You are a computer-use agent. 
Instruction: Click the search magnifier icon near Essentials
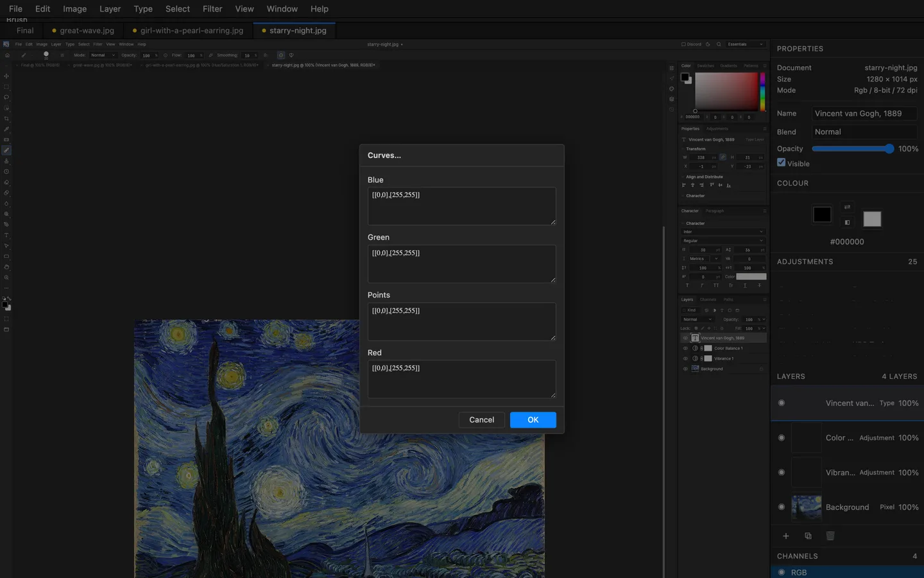pyautogui.click(x=719, y=44)
